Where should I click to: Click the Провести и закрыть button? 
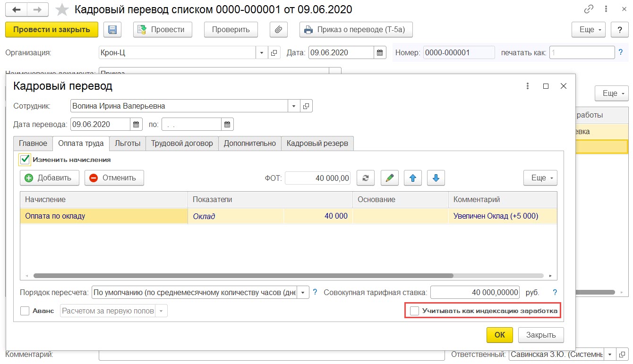51,30
